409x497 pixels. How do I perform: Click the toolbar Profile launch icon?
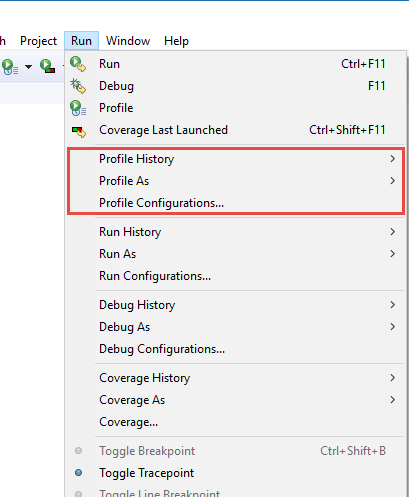(x=10, y=67)
